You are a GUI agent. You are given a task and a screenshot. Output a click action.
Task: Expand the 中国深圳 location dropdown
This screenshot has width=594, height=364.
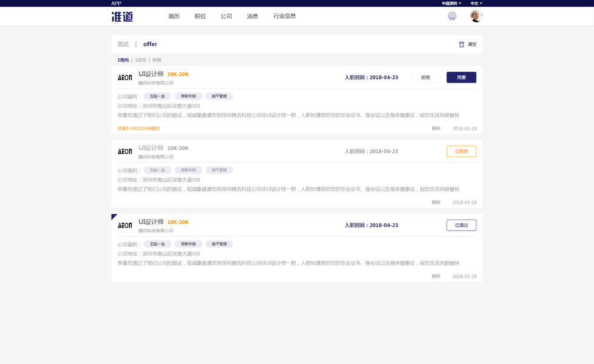pyautogui.click(x=451, y=4)
